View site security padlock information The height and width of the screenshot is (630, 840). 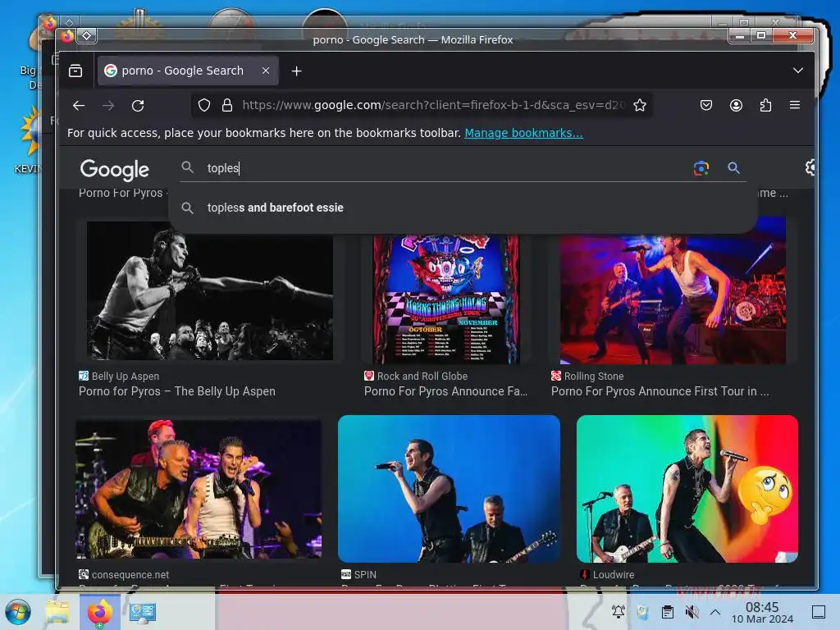(227, 105)
